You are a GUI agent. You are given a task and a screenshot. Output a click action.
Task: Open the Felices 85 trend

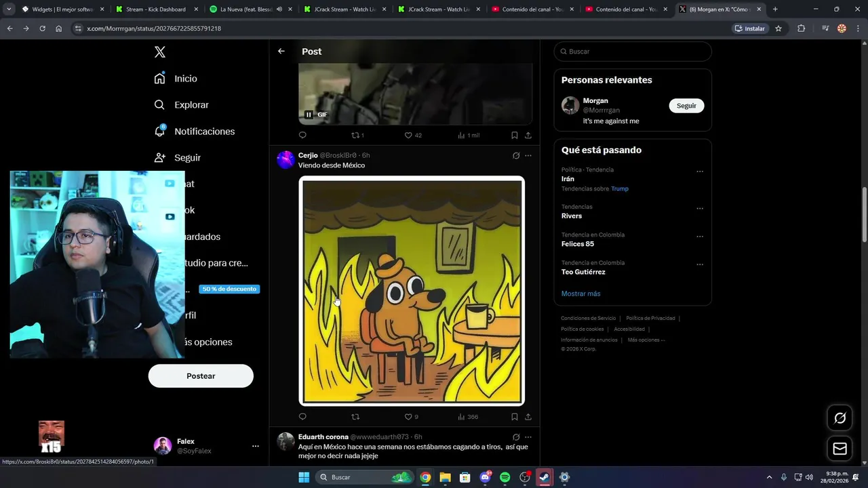tap(578, 244)
